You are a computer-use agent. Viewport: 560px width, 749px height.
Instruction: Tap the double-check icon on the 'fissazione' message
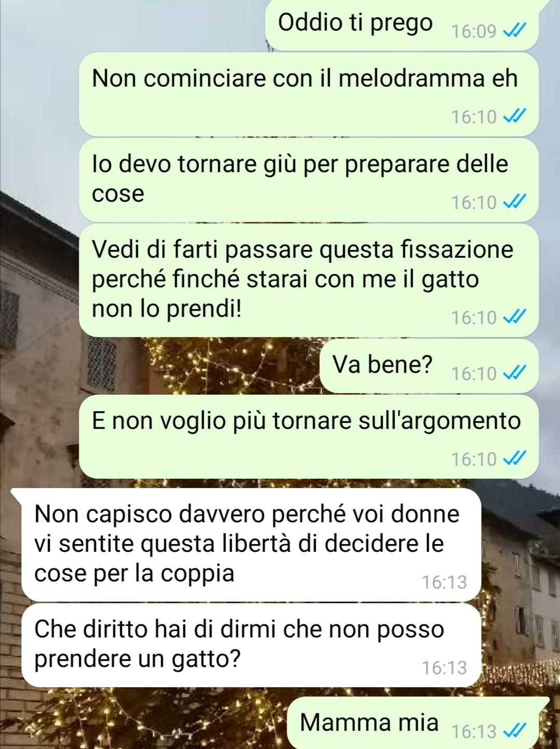[514, 317]
